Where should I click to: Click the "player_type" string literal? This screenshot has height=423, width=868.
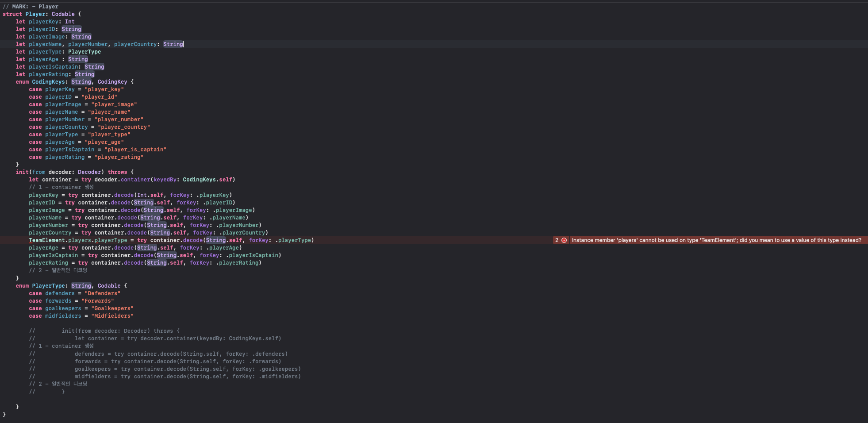(x=109, y=135)
